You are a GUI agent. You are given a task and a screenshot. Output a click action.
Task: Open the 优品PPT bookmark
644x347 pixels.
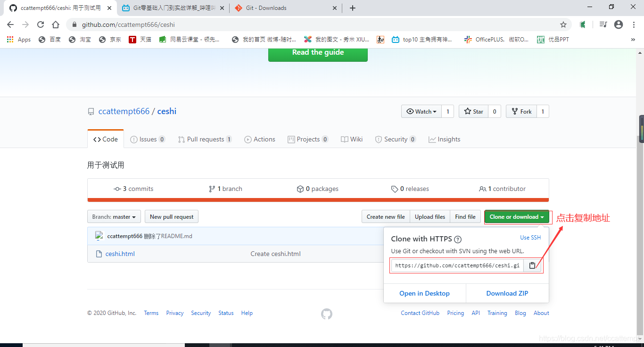pos(553,40)
